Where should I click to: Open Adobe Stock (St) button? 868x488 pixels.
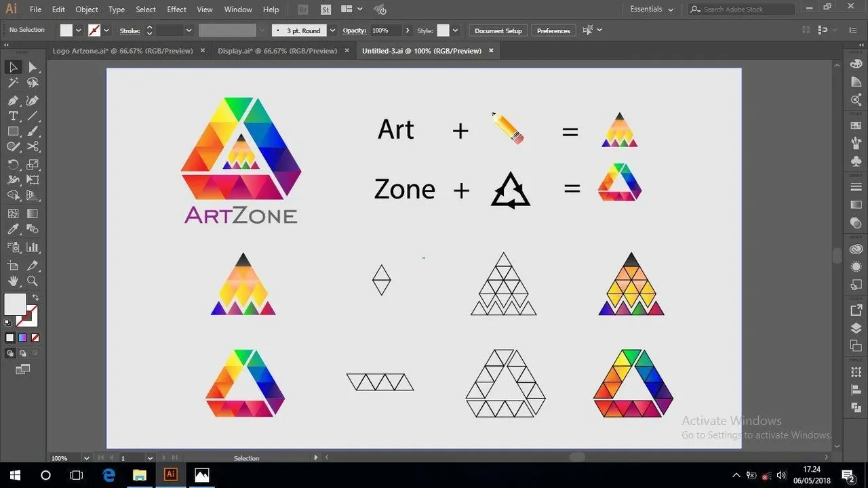(326, 9)
